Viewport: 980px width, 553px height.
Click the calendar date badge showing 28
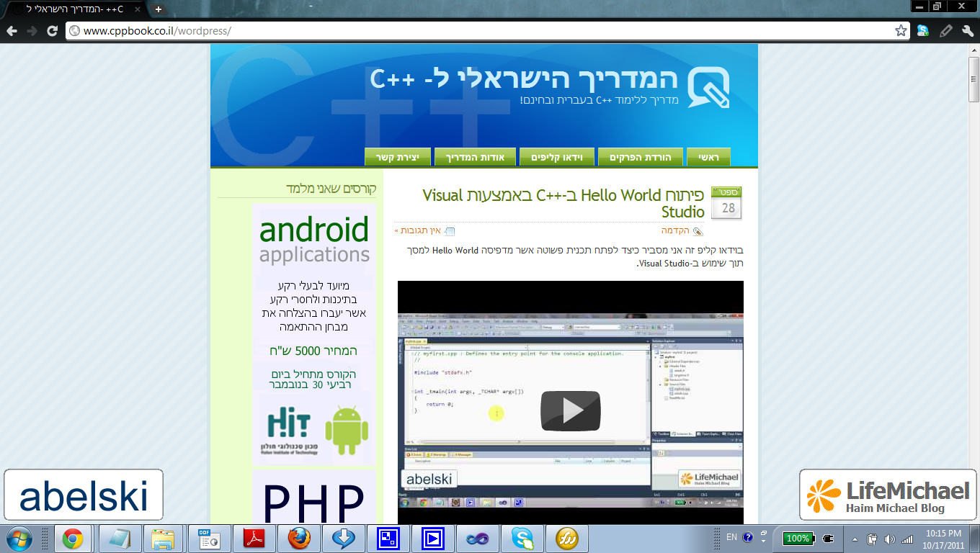(x=726, y=203)
